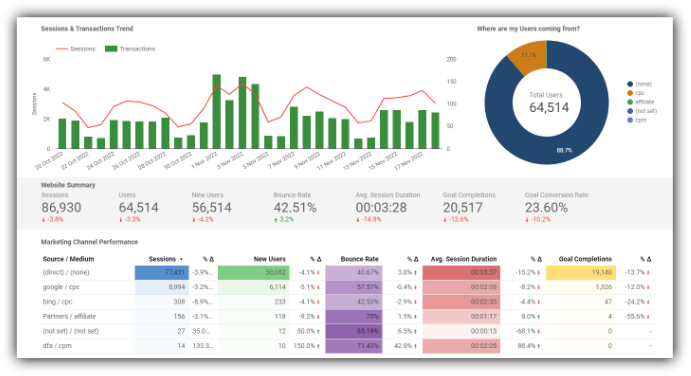The image size is (691, 376).
Task: Click the dark blue (none) legend dot
Action: pos(630,84)
